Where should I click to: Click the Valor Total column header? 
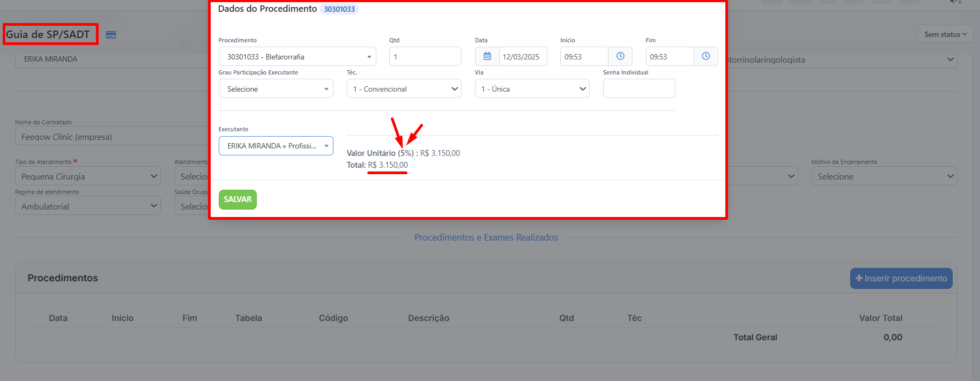click(881, 318)
